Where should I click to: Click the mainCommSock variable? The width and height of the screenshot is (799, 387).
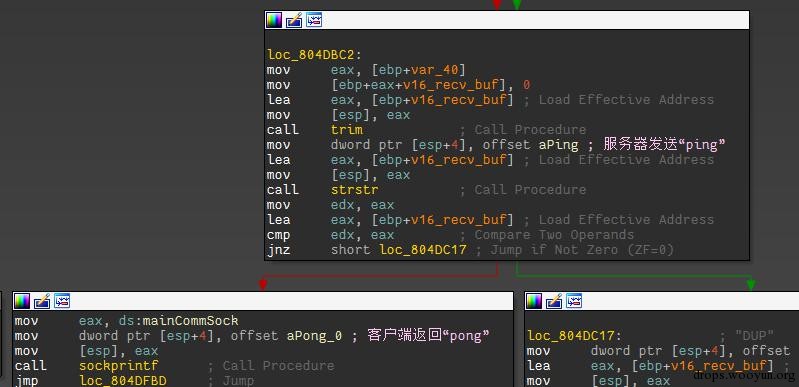191,321
